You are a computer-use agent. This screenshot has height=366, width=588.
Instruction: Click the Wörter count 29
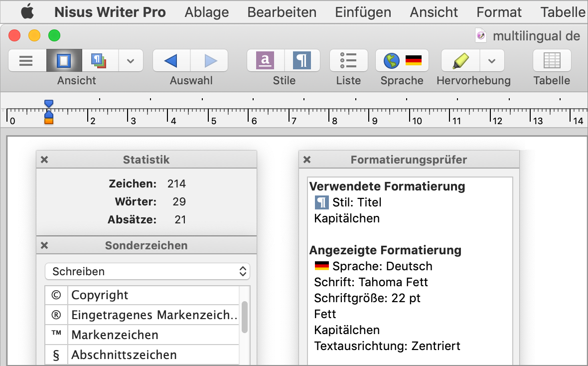[179, 201]
